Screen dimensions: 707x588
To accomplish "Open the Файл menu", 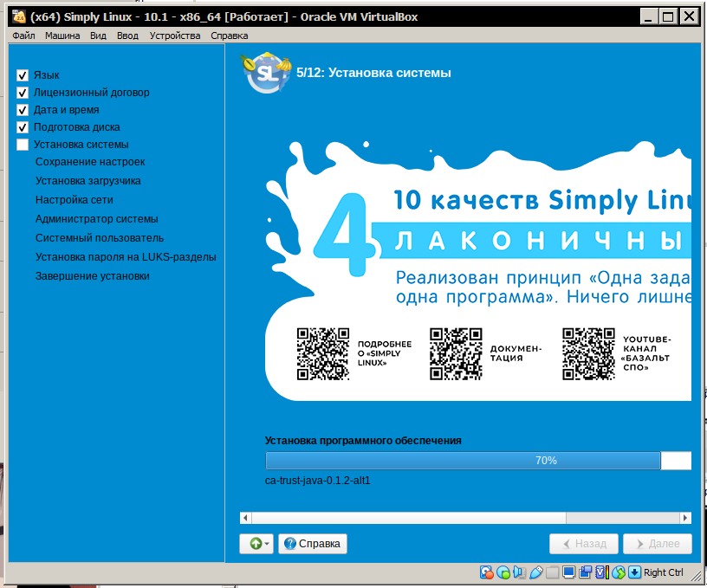I will pyautogui.click(x=23, y=36).
